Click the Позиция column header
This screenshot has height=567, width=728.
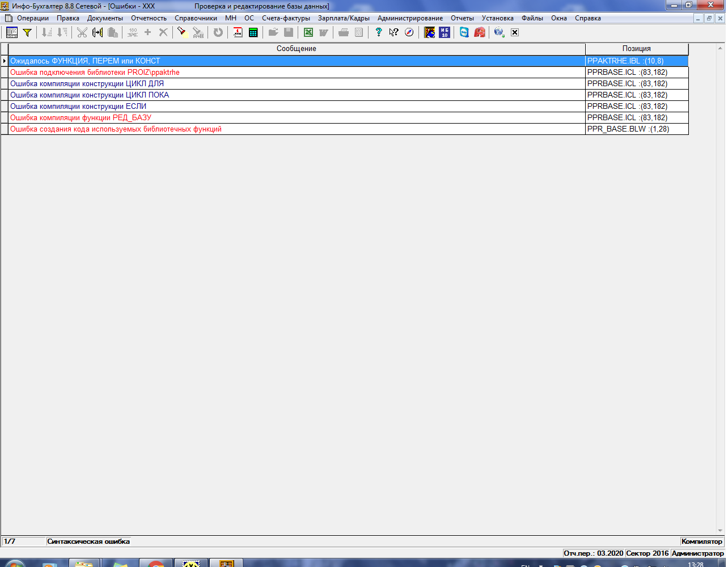(636, 49)
